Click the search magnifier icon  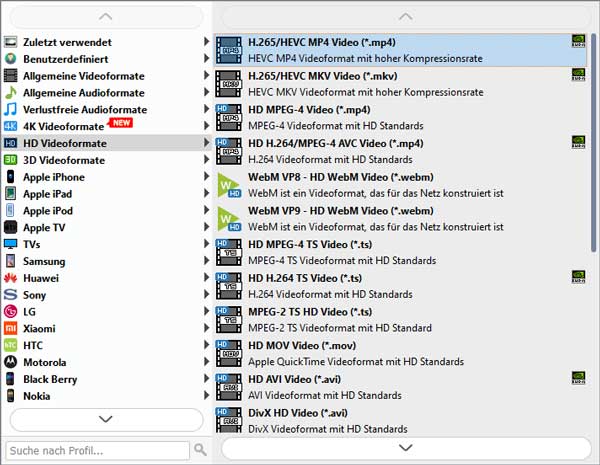coord(200,449)
